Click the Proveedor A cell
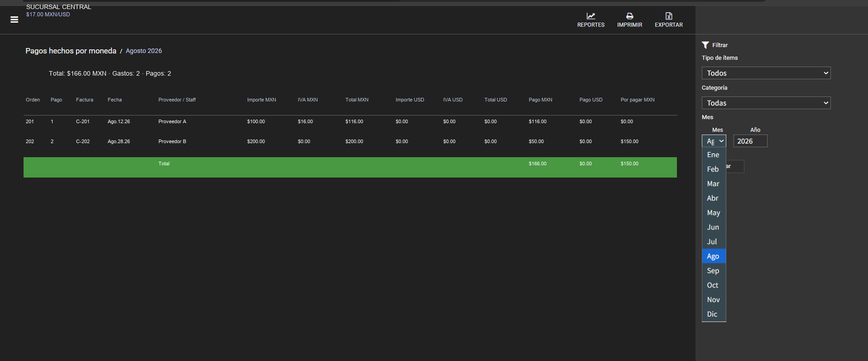This screenshot has height=361, width=868. tap(172, 121)
